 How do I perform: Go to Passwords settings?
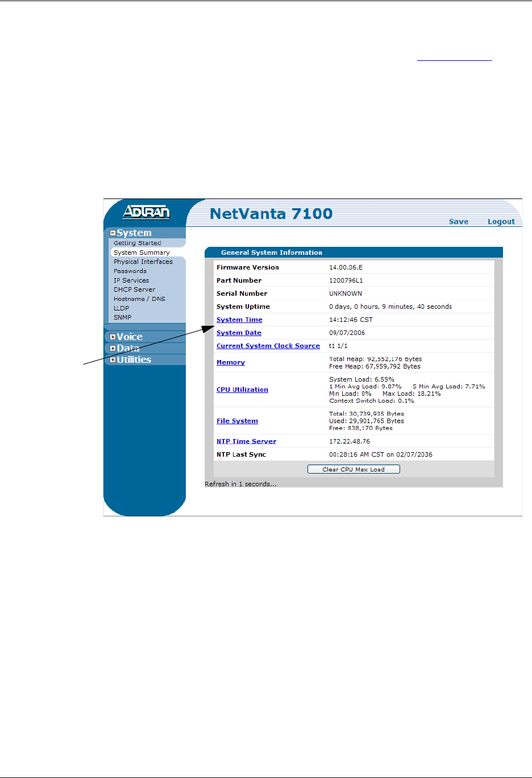coord(130,271)
